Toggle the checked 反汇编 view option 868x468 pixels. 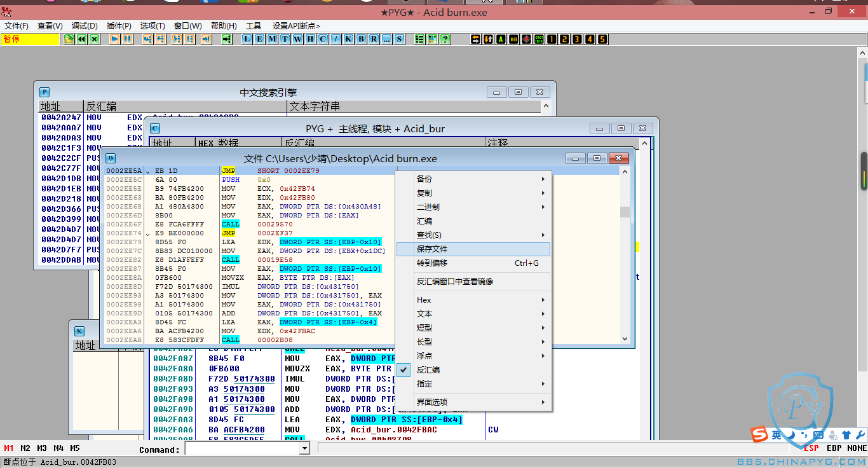[x=473, y=370]
